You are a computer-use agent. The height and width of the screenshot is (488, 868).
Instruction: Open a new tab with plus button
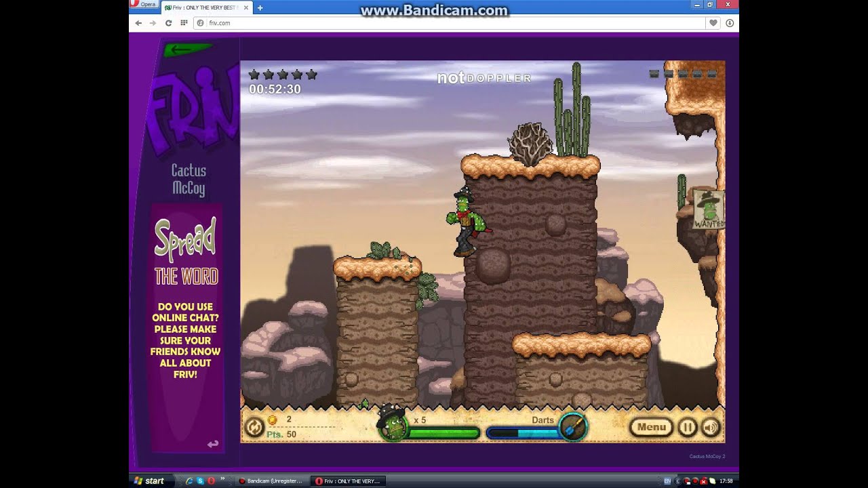click(x=260, y=7)
